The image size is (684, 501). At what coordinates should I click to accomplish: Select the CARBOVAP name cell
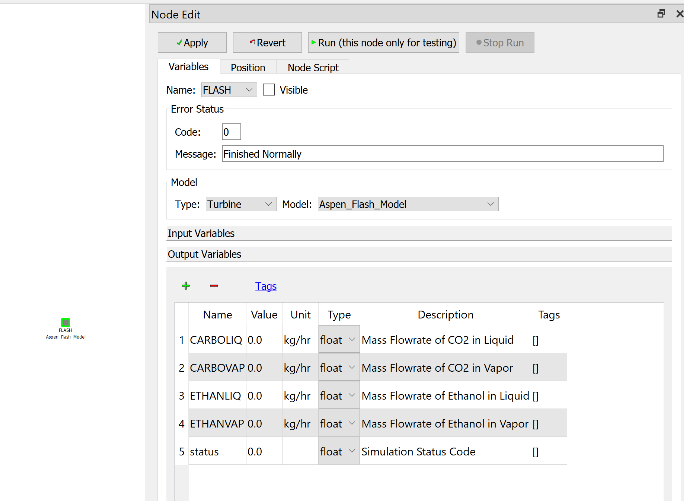pyautogui.click(x=217, y=368)
